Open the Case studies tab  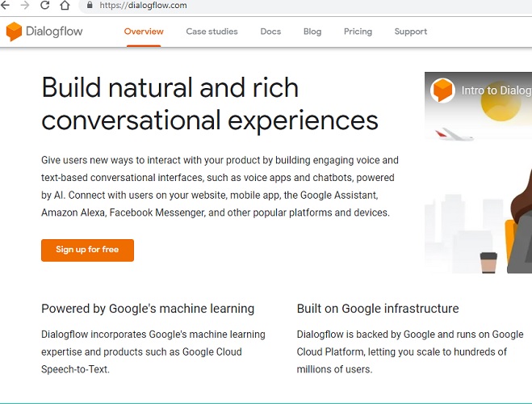coord(212,32)
